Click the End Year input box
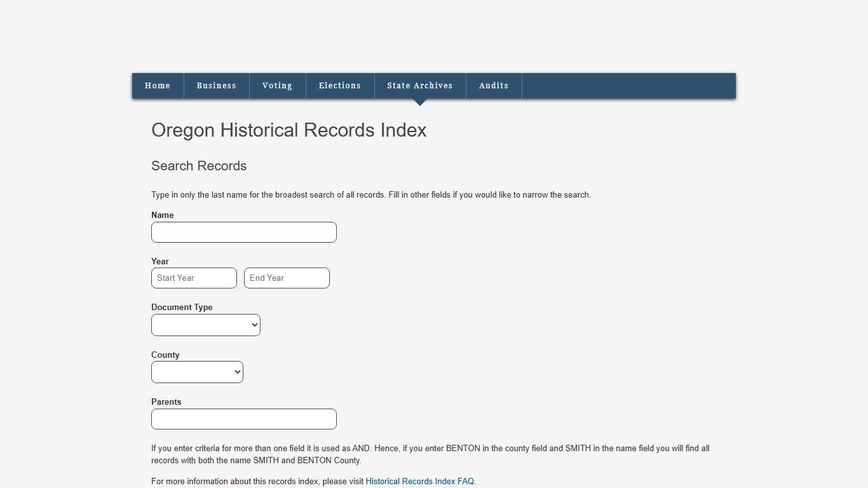Image resolution: width=868 pixels, height=488 pixels. [287, 278]
